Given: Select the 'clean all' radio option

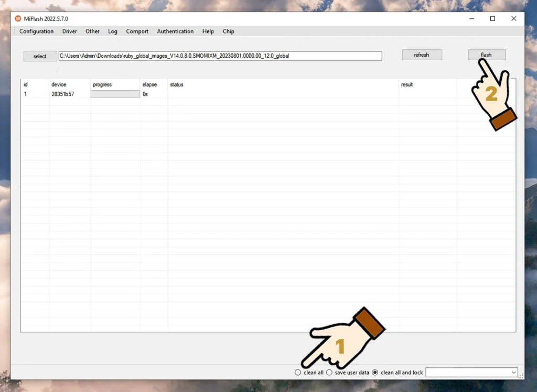Looking at the screenshot, I should 298,373.
